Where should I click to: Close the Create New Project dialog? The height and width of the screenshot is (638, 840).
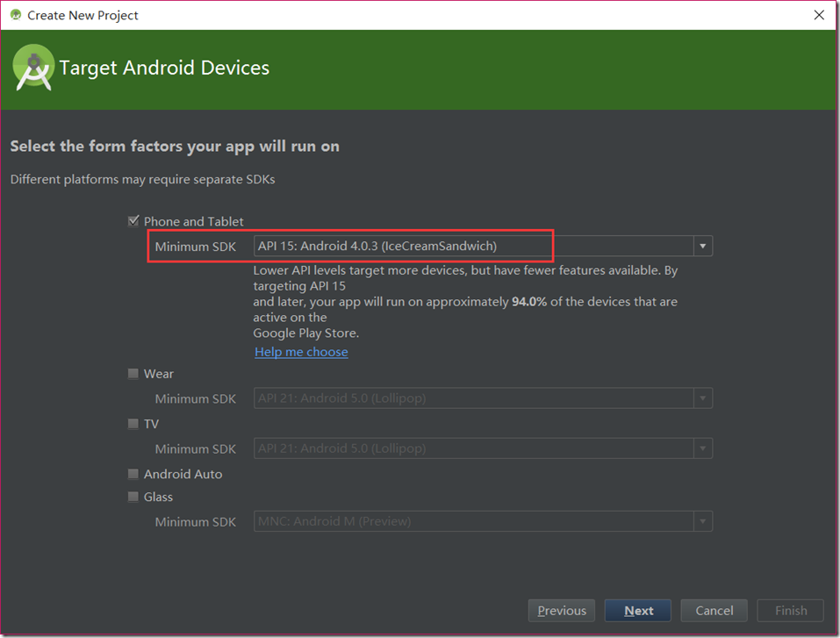point(818,15)
